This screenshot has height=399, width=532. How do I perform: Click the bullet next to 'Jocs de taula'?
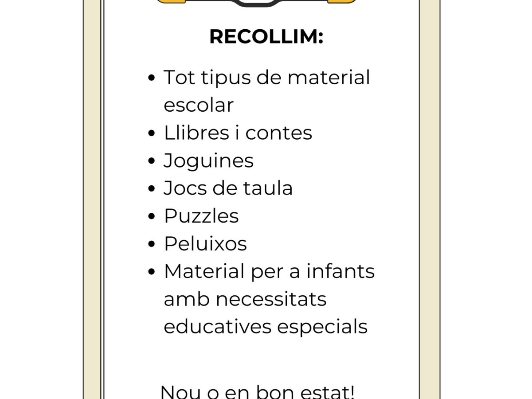(x=152, y=189)
